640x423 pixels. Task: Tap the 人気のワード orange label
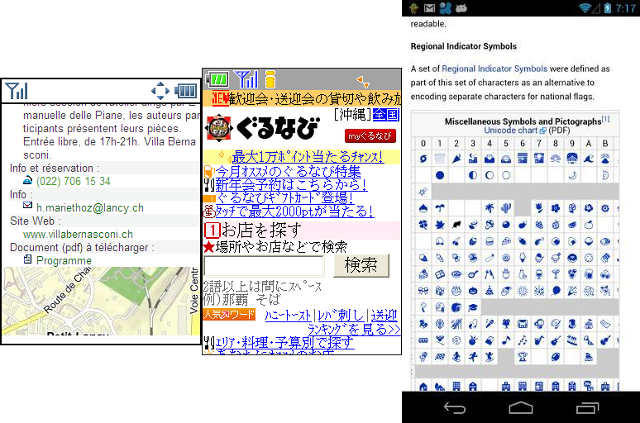tap(229, 314)
